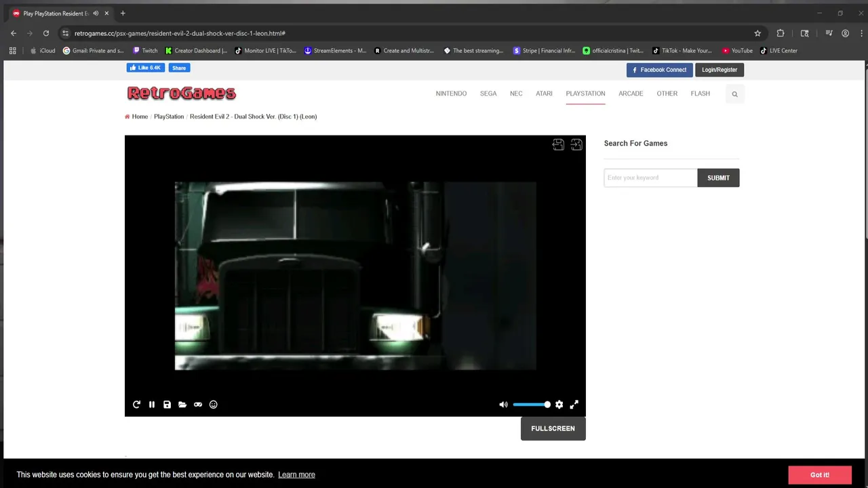The height and width of the screenshot is (488, 868).
Task: Open OTHER category
Action: point(667,94)
